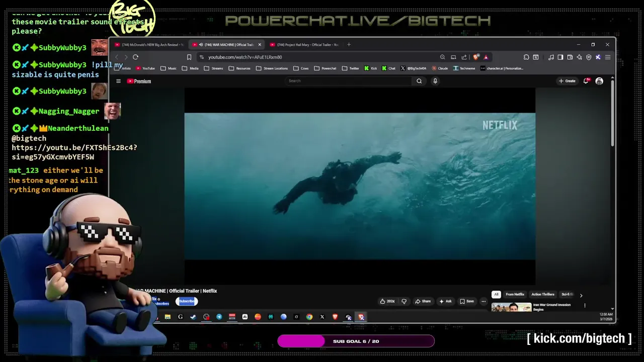Open the Streams bookmark folder

[213, 68]
